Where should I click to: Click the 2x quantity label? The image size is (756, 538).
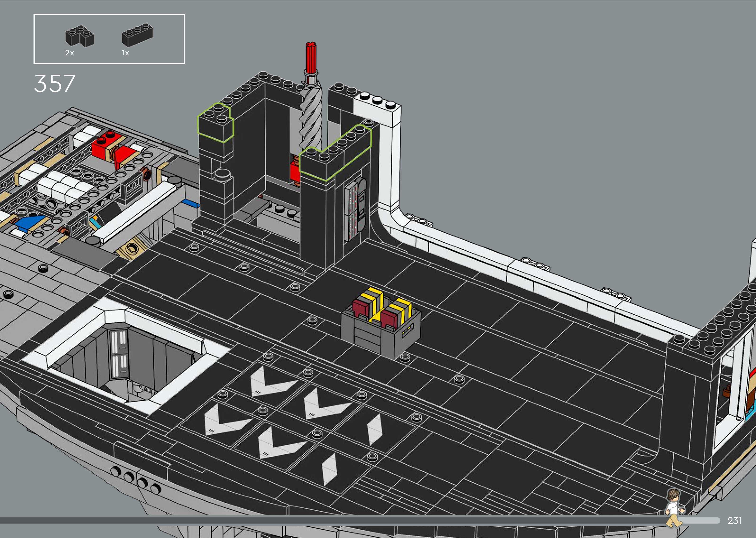[69, 53]
